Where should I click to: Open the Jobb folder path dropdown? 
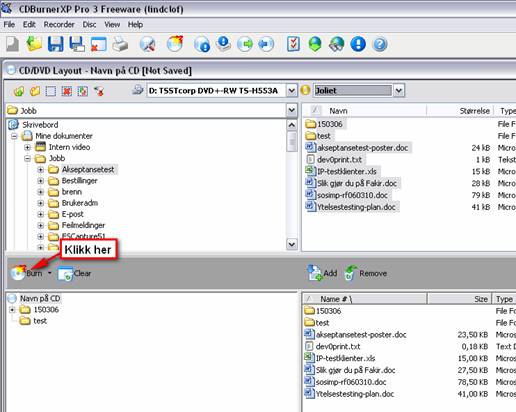coord(292,110)
